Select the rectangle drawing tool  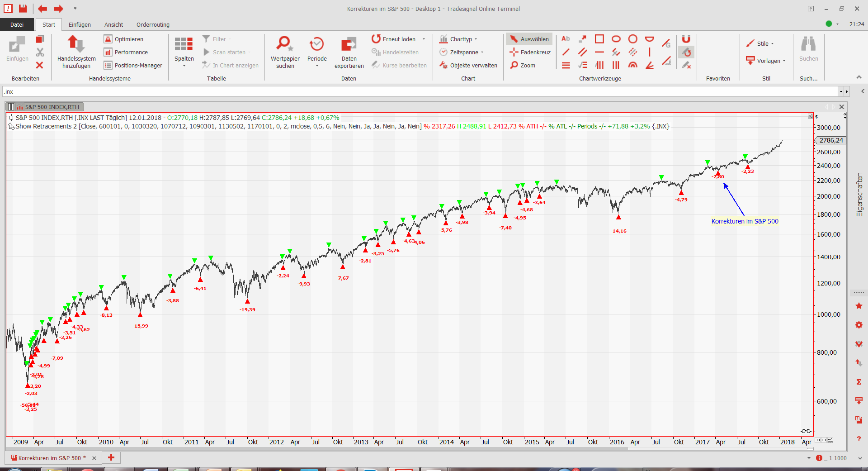click(x=599, y=39)
